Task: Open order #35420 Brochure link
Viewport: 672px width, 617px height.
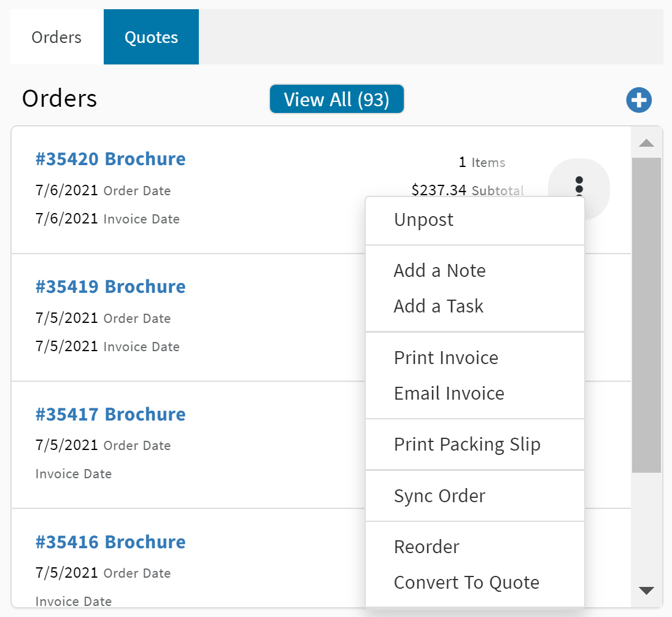Action: coord(110,158)
